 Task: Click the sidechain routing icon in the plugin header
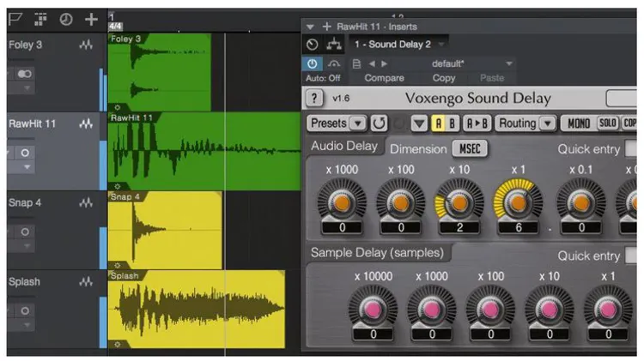coord(334,45)
